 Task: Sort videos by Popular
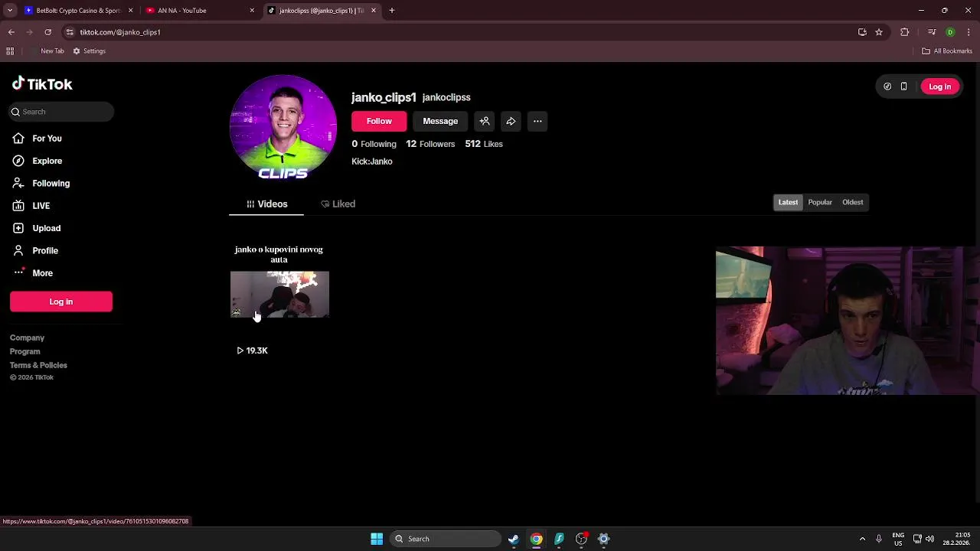[820, 202]
